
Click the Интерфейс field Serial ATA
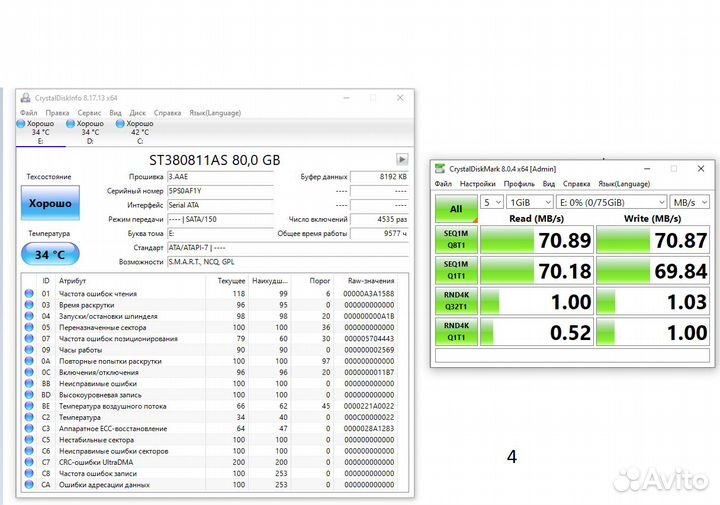tap(220, 205)
